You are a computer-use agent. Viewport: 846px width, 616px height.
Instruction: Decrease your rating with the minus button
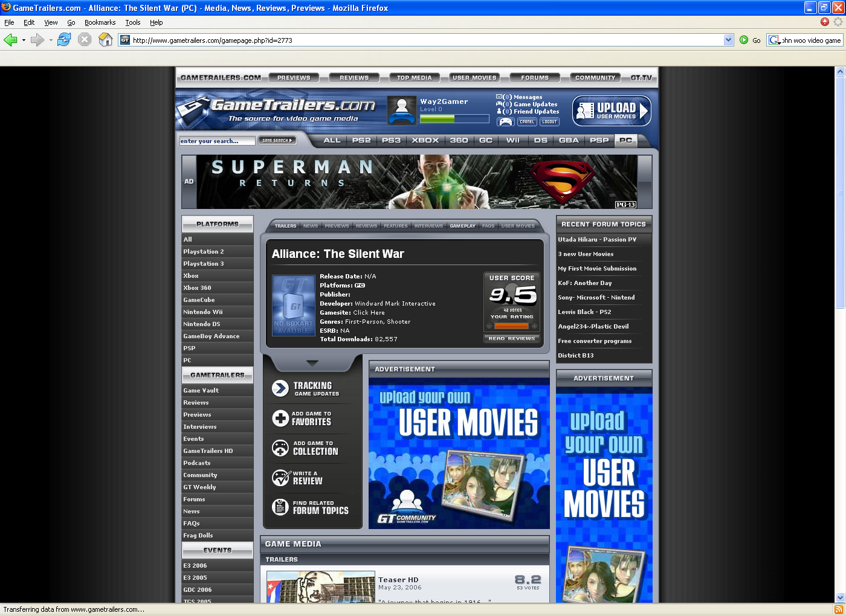click(489, 326)
